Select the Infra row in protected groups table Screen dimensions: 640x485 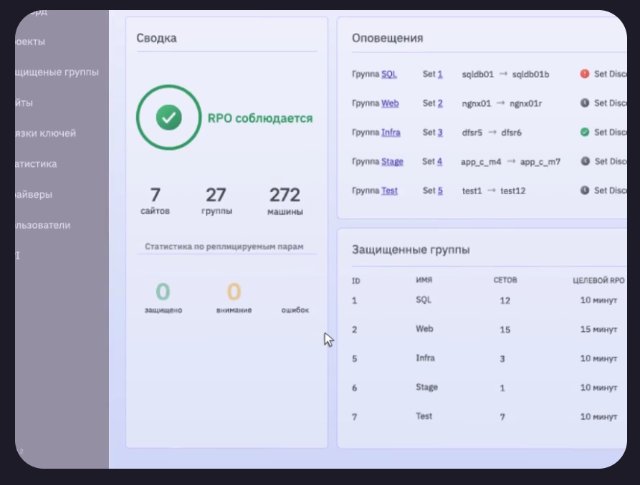click(x=487, y=358)
